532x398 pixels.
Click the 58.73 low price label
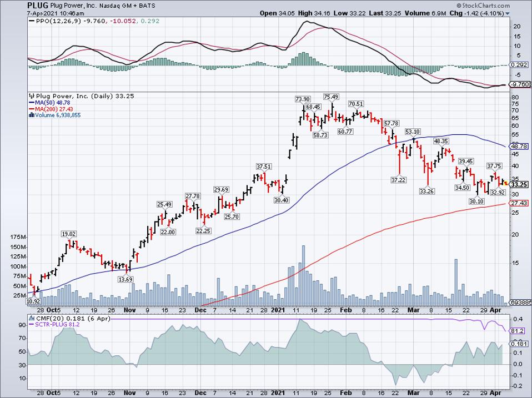(320, 134)
